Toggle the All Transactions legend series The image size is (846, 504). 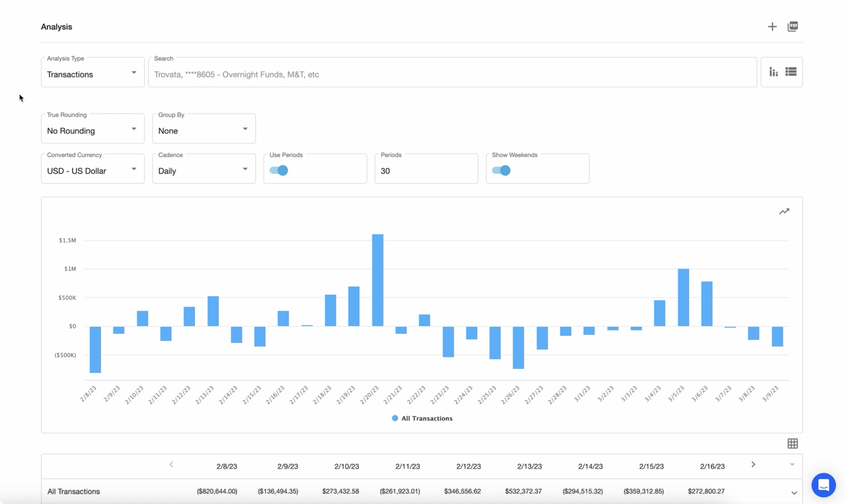point(422,418)
